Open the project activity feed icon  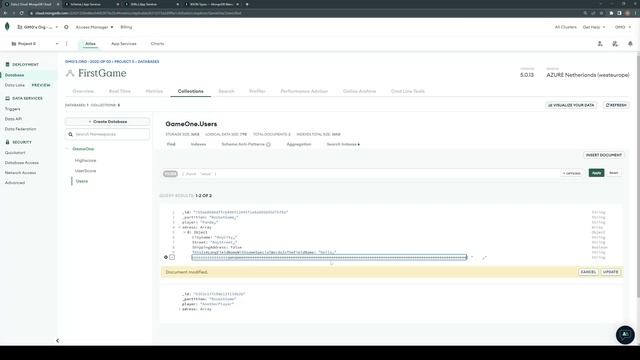coord(615,44)
